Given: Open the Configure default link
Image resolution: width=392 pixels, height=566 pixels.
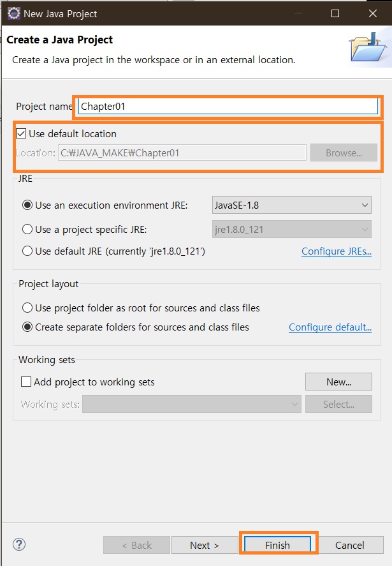Looking at the screenshot, I should pyautogui.click(x=330, y=327).
